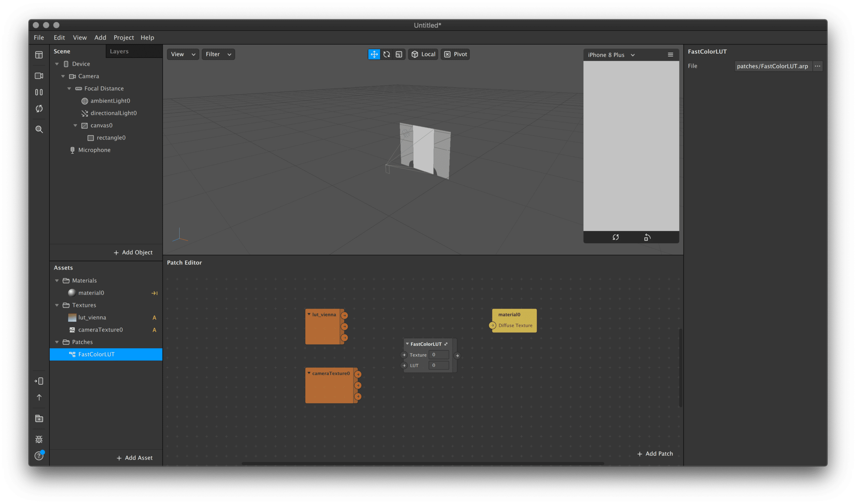Collapse the Camera tree node
856x504 pixels.
pyautogui.click(x=63, y=76)
